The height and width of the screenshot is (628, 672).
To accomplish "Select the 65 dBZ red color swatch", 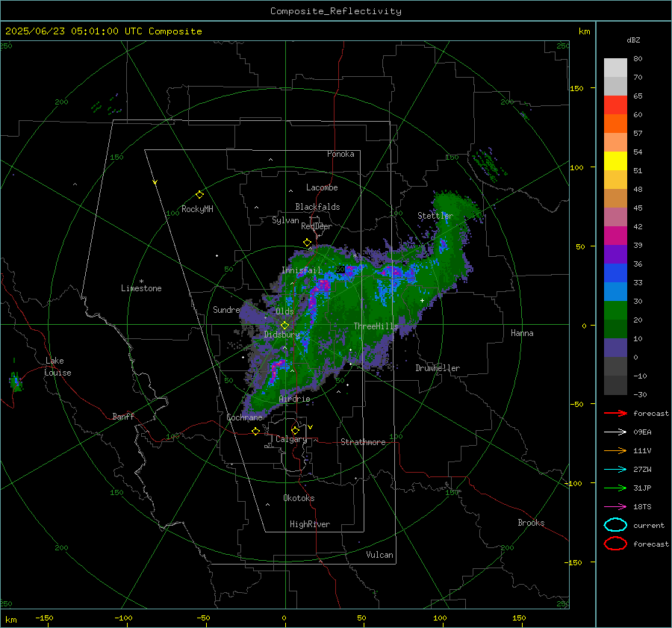I will [615, 105].
